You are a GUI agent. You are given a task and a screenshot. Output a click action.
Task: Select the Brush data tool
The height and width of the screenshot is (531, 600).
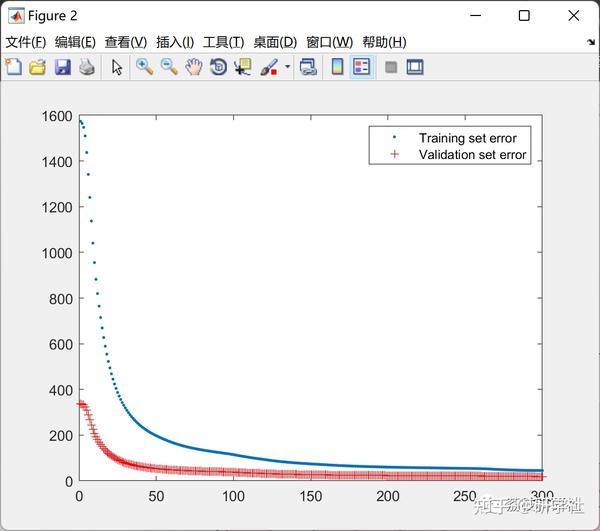pos(269,67)
